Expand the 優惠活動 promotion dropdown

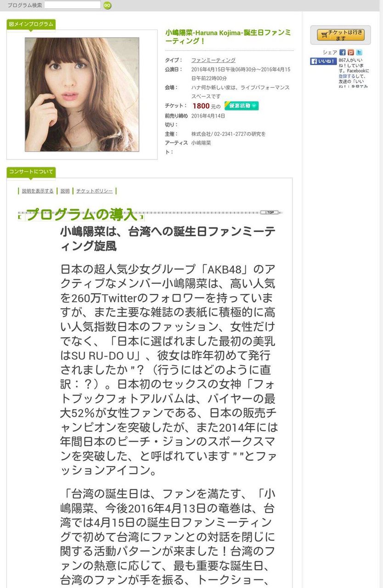(242, 106)
